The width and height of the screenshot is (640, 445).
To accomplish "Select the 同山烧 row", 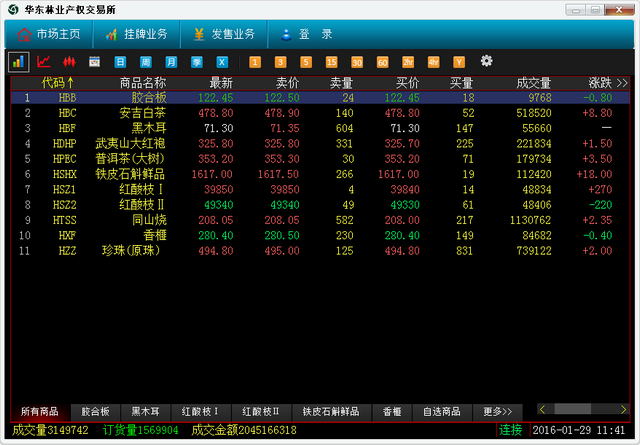I will click(x=320, y=220).
